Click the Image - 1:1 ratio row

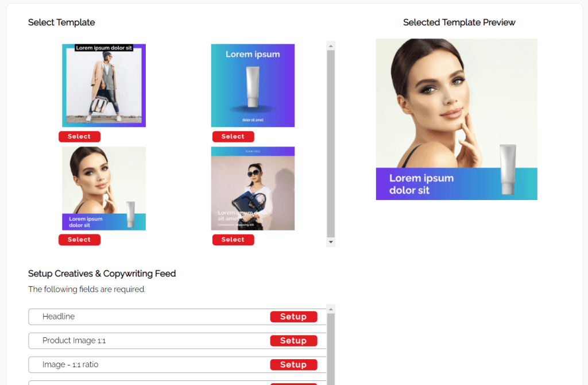pyautogui.click(x=177, y=365)
